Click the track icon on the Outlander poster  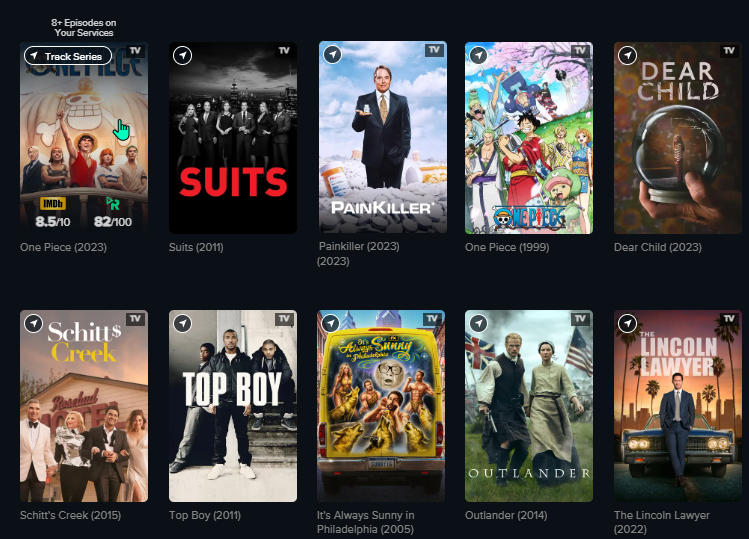coord(478,323)
